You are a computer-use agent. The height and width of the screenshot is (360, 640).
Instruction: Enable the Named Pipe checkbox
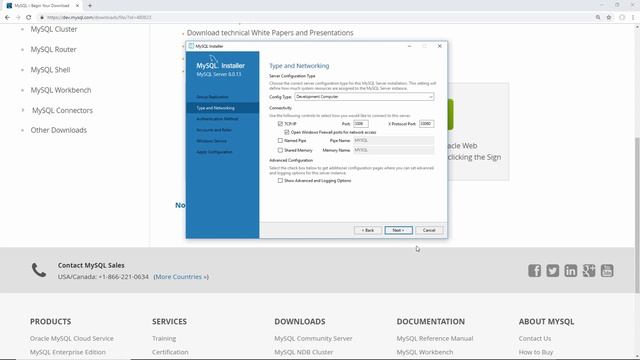tap(280, 140)
